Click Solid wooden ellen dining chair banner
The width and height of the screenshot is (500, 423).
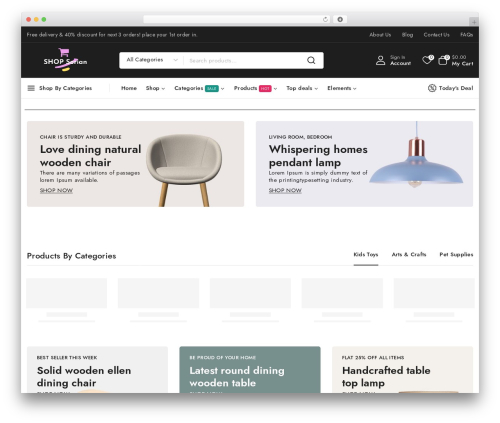[x=97, y=369]
